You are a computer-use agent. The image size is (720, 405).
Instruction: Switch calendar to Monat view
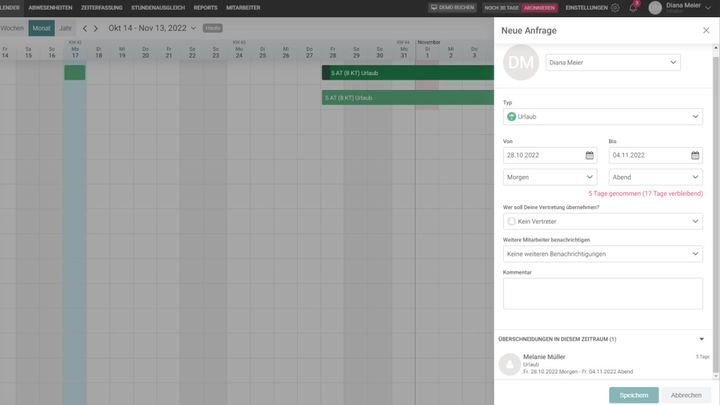41,28
